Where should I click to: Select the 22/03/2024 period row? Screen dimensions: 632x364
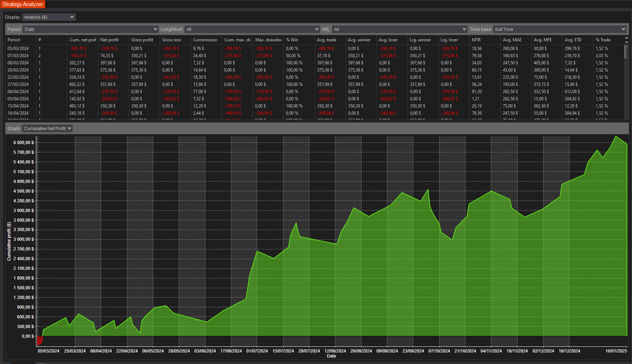coord(315,77)
